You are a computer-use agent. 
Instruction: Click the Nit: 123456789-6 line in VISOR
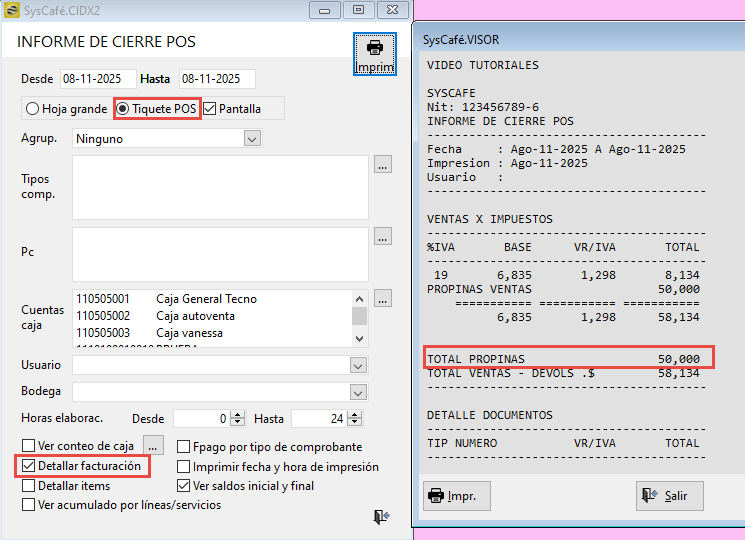(x=483, y=107)
